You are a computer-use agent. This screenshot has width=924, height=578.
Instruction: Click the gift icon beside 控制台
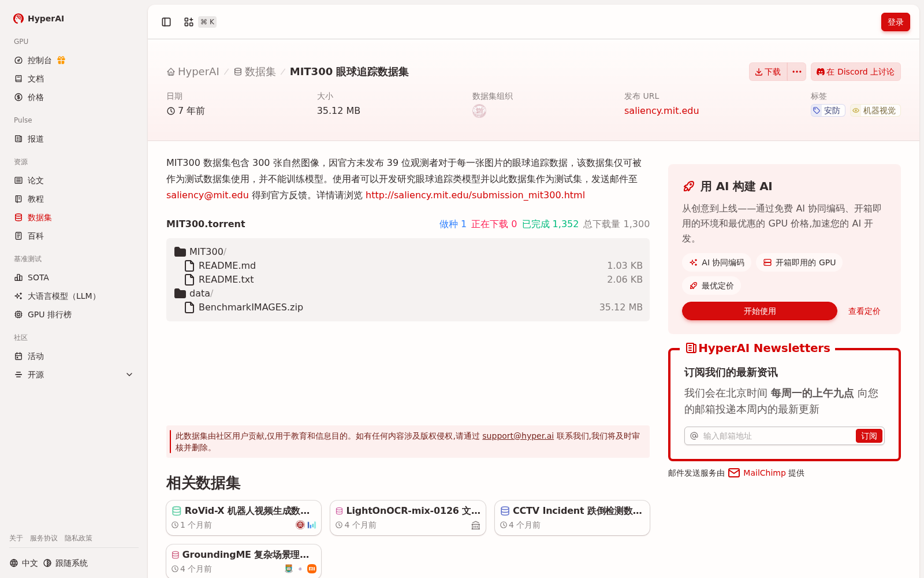61,60
